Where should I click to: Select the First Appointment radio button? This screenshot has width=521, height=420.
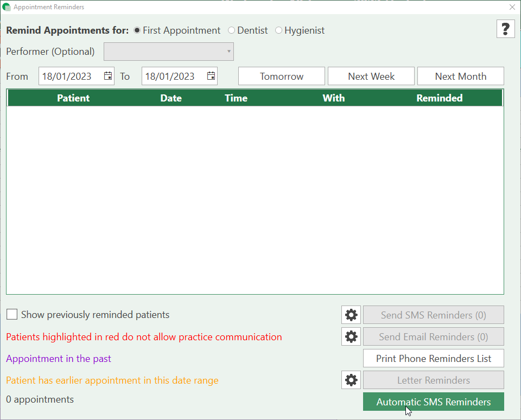pos(137,30)
